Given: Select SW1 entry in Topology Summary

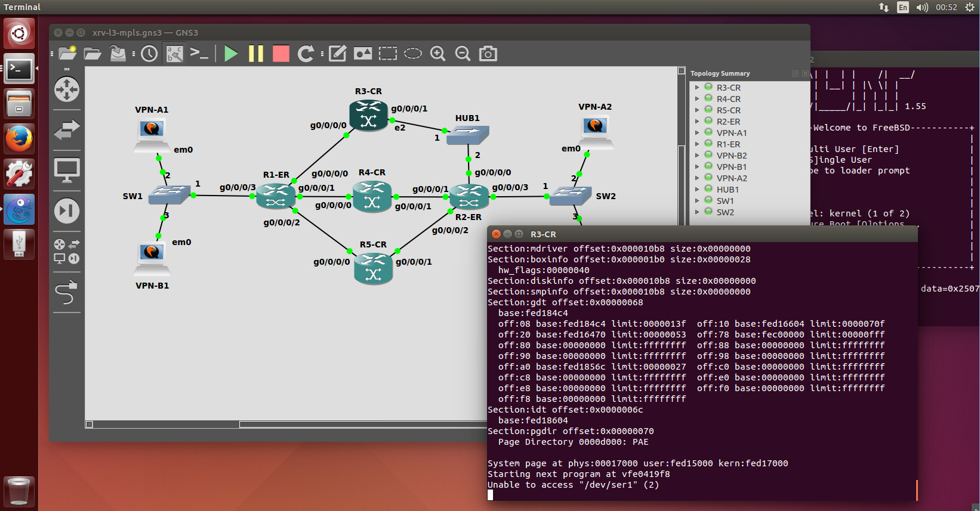Looking at the screenshot, I should tap(725, 201).
